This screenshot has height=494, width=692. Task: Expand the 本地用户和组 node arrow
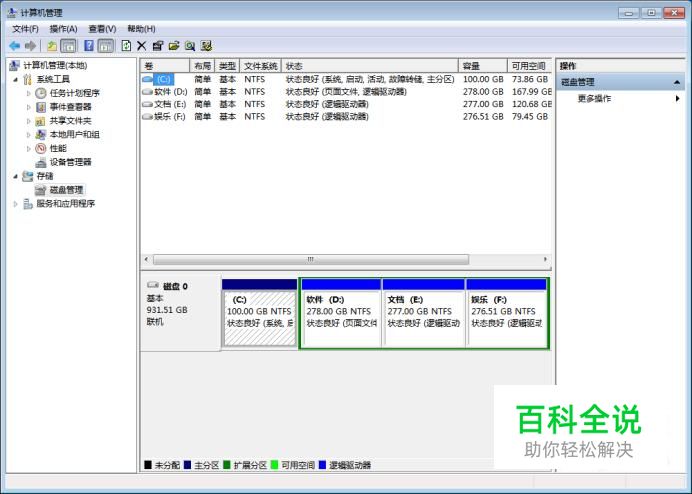click(x=29, y=135)
